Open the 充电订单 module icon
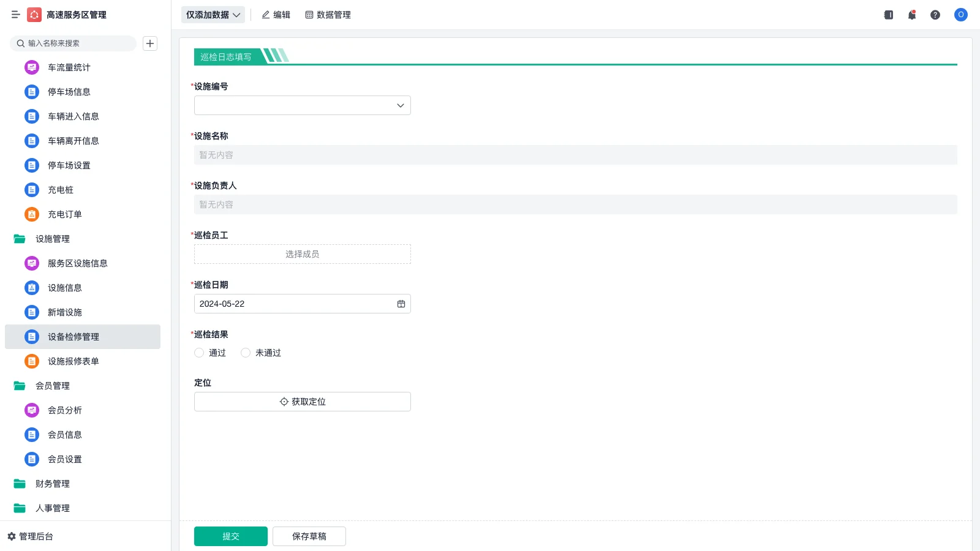 (31, 214)
